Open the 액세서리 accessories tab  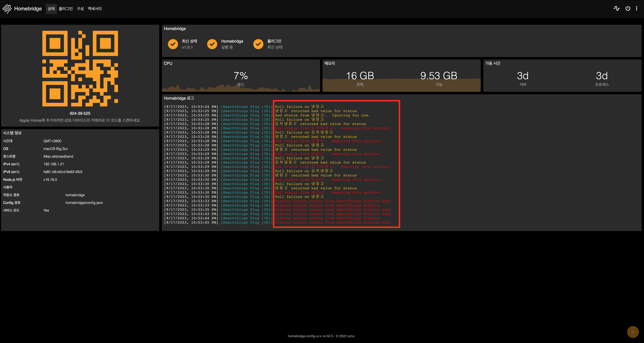pyautogui.click(x=95, y=9)
